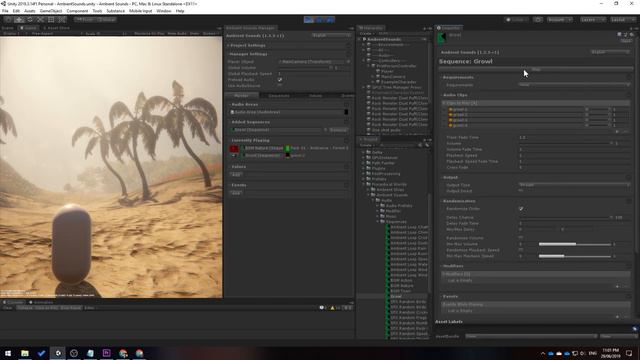Select the Monitor tab in Ambient Sounds Manager
This screenshot has height=360, width=640.
[242, 96]
